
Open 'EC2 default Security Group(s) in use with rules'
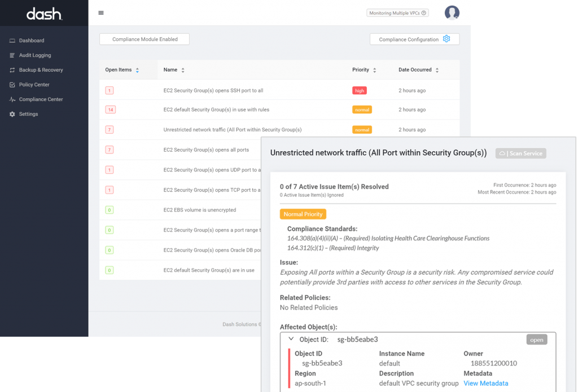pos(216,110)
